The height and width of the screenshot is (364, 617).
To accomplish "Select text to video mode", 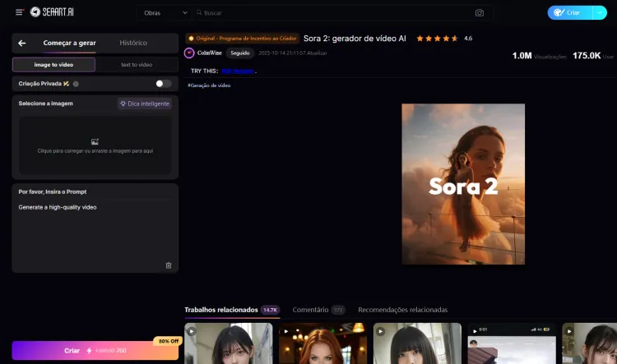I will 137,65.
